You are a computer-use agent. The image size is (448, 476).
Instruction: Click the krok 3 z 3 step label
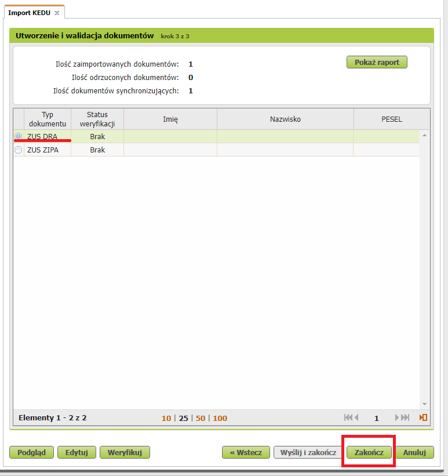coord(175,36)
